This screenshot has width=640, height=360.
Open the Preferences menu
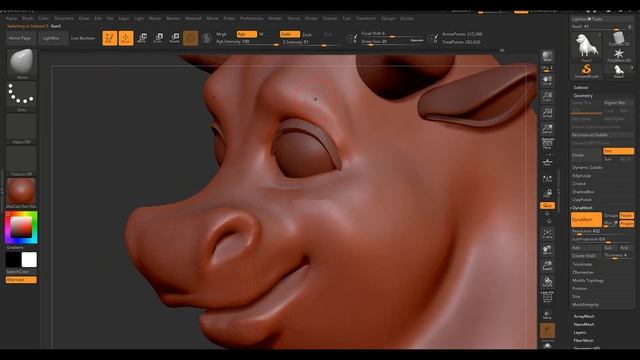click(x=251, y=18)
